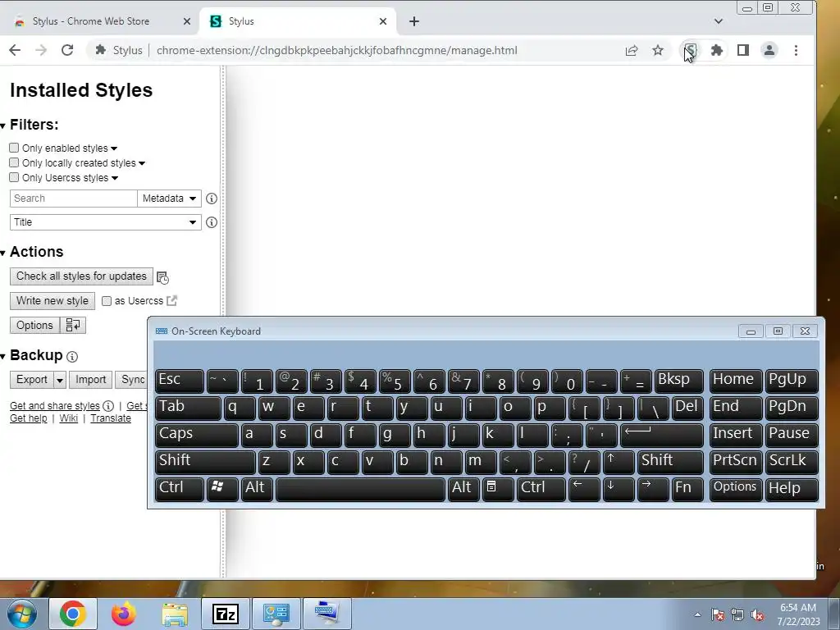840x630 pixels.
Task: Click Check all styles for updates button
Action: 81,276
